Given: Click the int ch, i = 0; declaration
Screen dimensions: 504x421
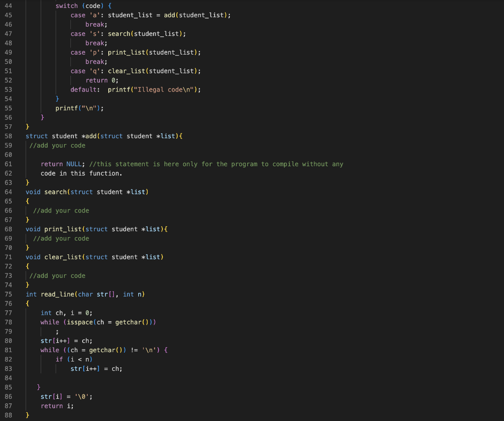Looking at the screenshot, I should pyautogui.click(x=66, y=313).
